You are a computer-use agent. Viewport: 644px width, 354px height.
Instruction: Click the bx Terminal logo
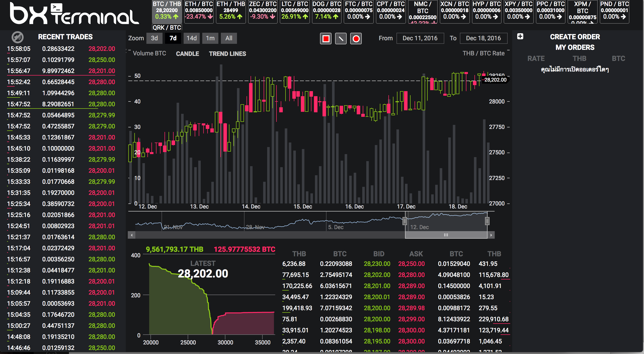tap(74, 14)
